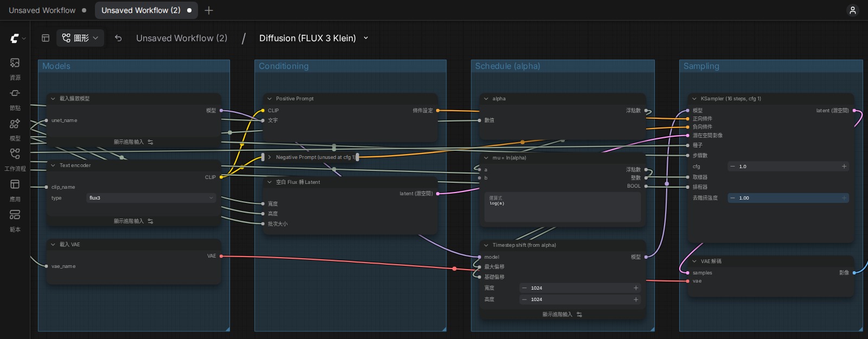This screenshot has width=868, height=339.
Task: Open the Diffusion (FLUX 3 Klein) breadcrumb dropdown
Action: pyautogui.click(x=366, y=38)
